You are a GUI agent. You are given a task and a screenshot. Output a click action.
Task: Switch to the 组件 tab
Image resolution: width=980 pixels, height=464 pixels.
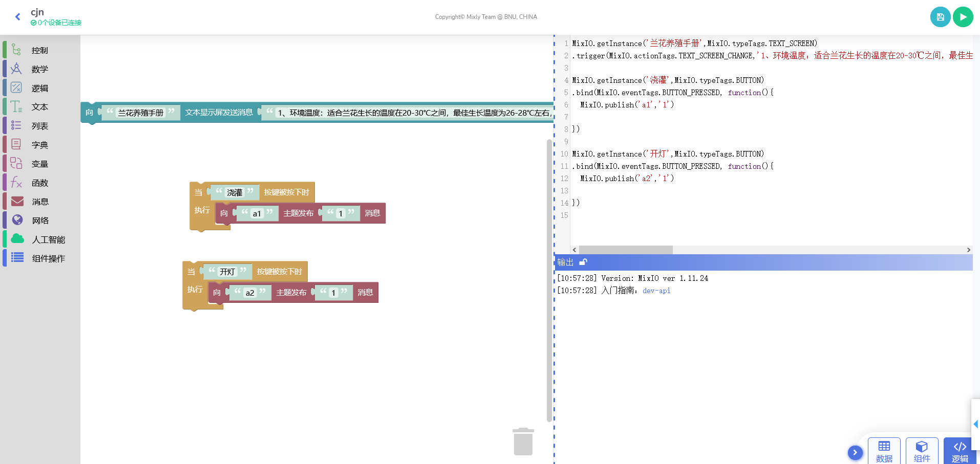[x=922, y=451]
